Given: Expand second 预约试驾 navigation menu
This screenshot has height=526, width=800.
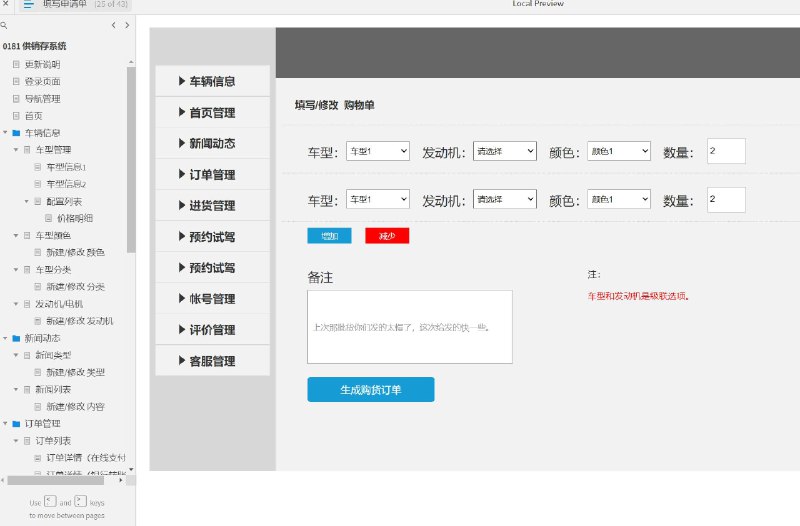Looking at the screenshot, I should 212,268.
